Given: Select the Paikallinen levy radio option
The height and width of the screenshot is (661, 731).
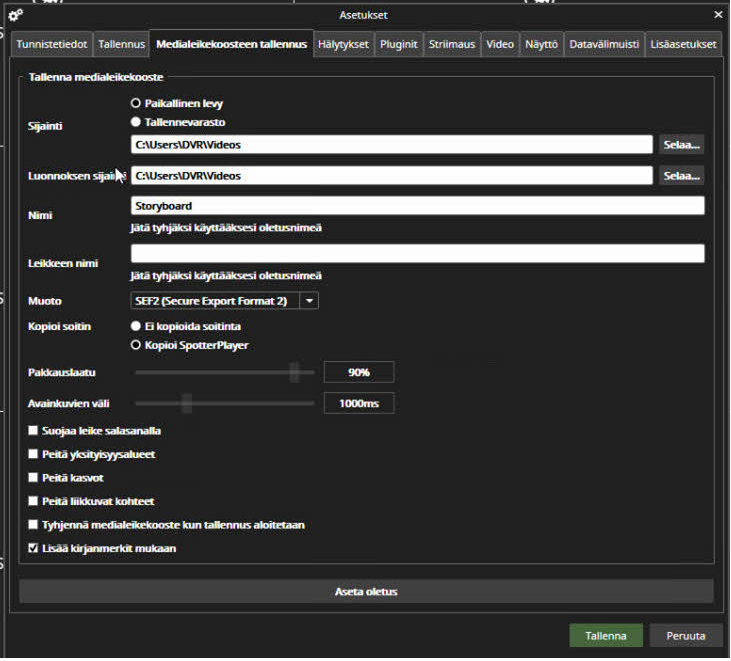Looking at the screenshot, I should (x=136, y=103).
